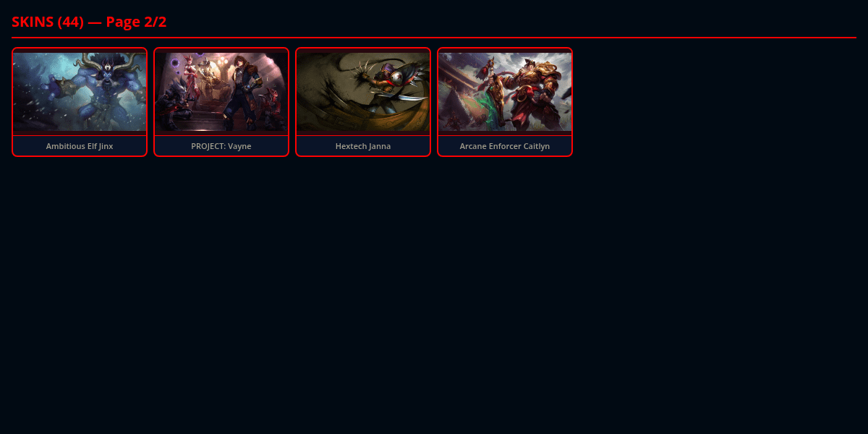Click the "Arcane Enforcer Caitlyn" caption
This screenshot has height=434, width=868.
tap(505, 146)
